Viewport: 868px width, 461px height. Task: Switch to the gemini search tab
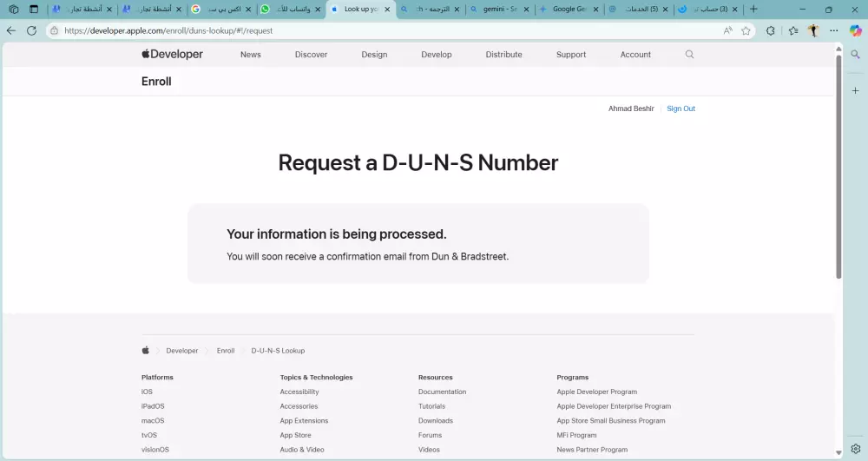[500, 10]
